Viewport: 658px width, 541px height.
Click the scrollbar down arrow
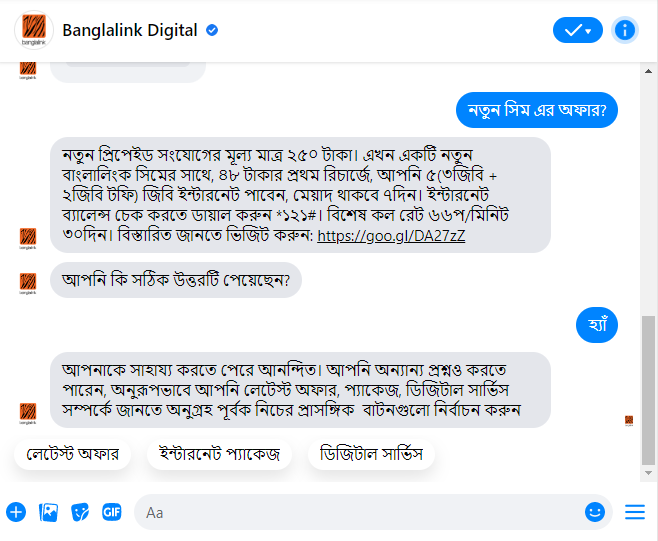pos(648,473)
